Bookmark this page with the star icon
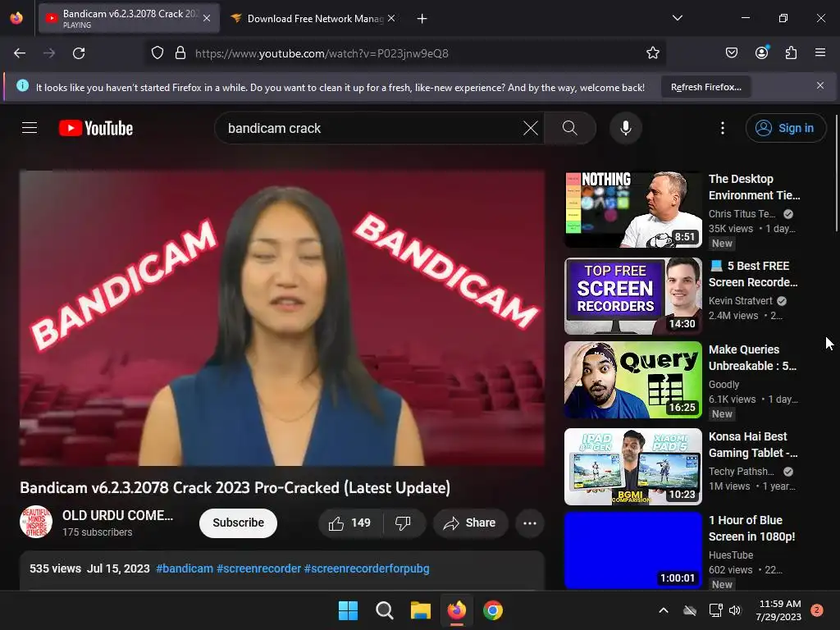 (x=652, y=53)
